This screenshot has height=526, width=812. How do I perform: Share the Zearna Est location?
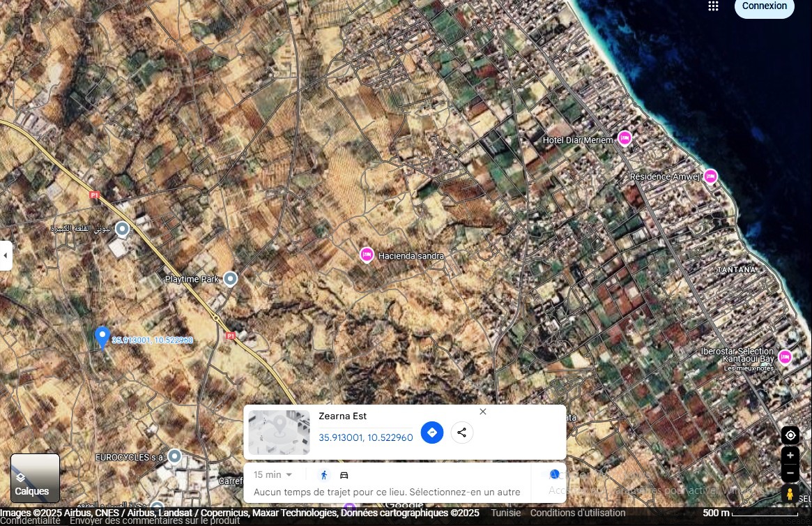coord(462,433)
